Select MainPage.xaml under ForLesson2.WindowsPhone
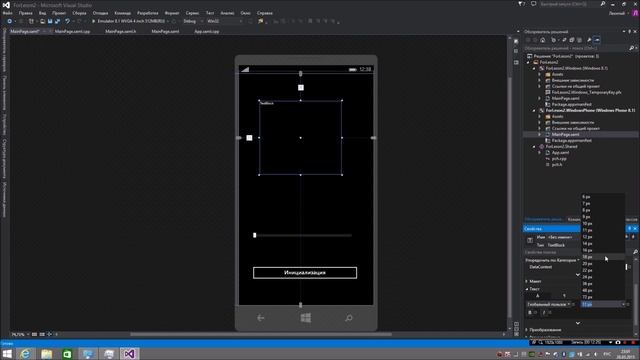 click(x=565, y=134)
